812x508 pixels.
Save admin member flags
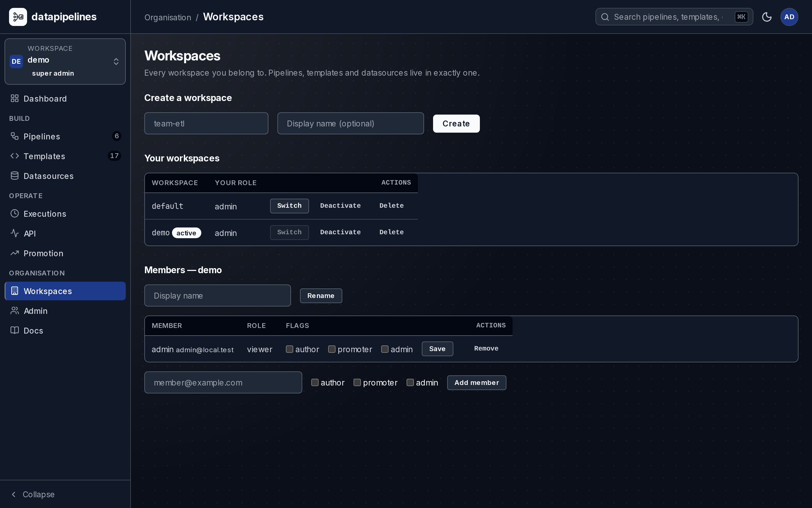pyautogui.click(x=437, y=349)
